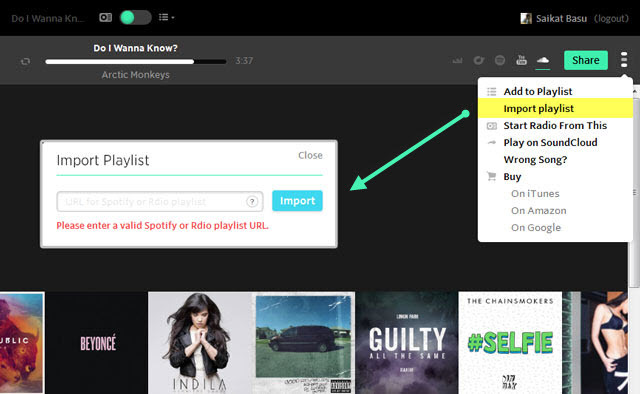This screenshot has width=640, height=394.
Task: Open the Guilty All The Same cover
Action: (407, 343)
